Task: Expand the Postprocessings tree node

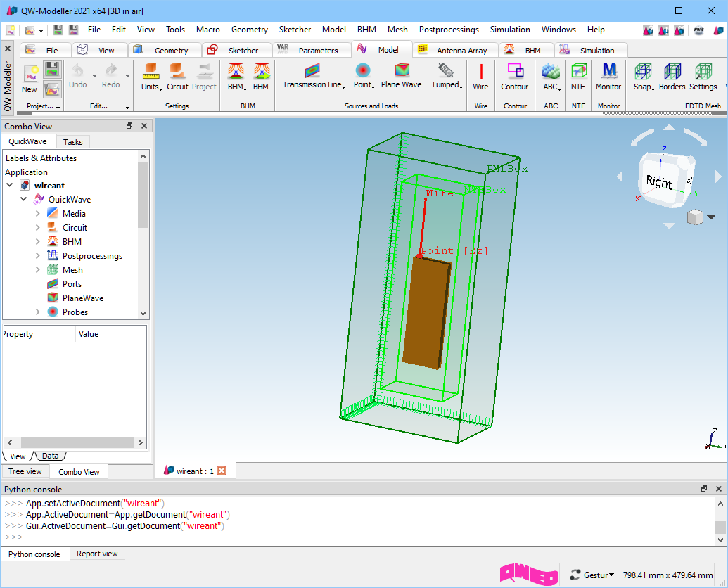Action: (x=37, y=256)
